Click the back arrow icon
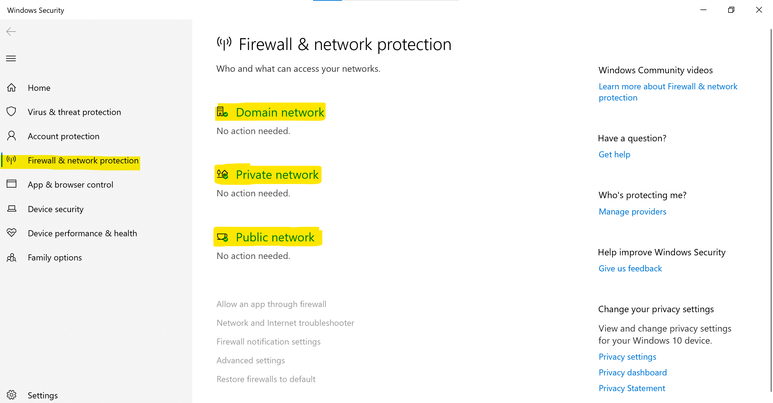 [11, 32]
